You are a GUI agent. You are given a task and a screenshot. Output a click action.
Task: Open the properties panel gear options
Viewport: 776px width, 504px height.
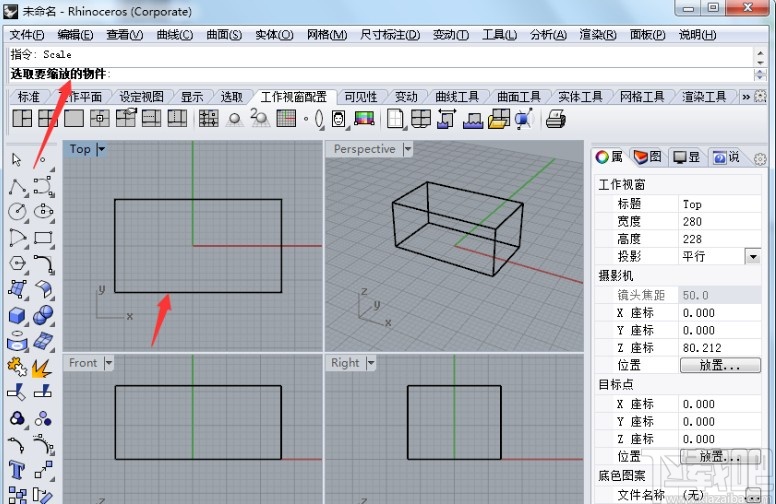click(760, 159)
